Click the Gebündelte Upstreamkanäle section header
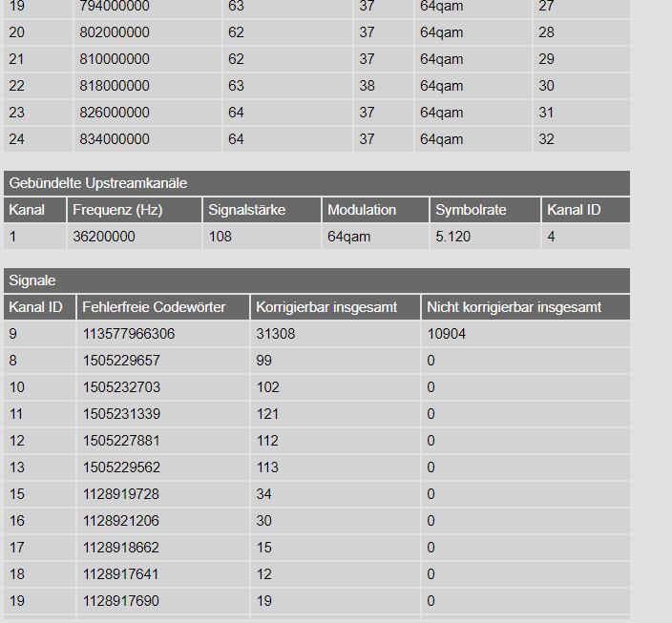Viewport: 672px width, 623px height. pyautogui.click(x=317, y=183)
